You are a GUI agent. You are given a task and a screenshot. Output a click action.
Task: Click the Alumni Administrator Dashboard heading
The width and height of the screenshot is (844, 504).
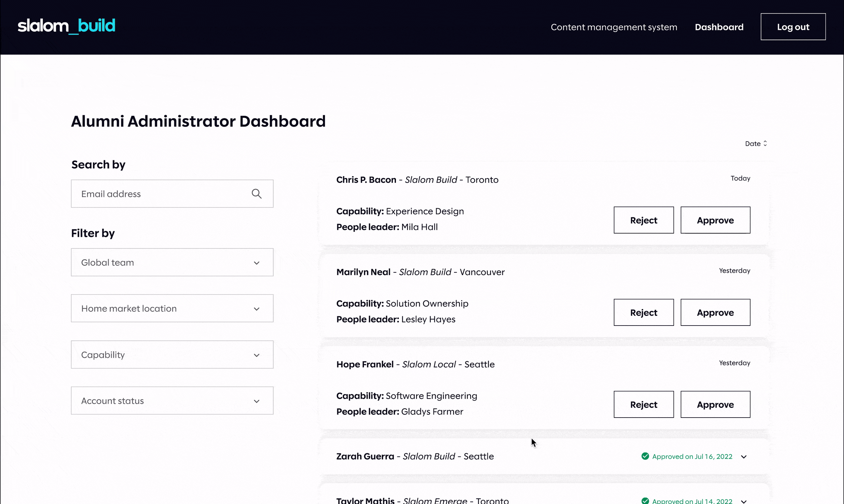(x=198, y=121)
